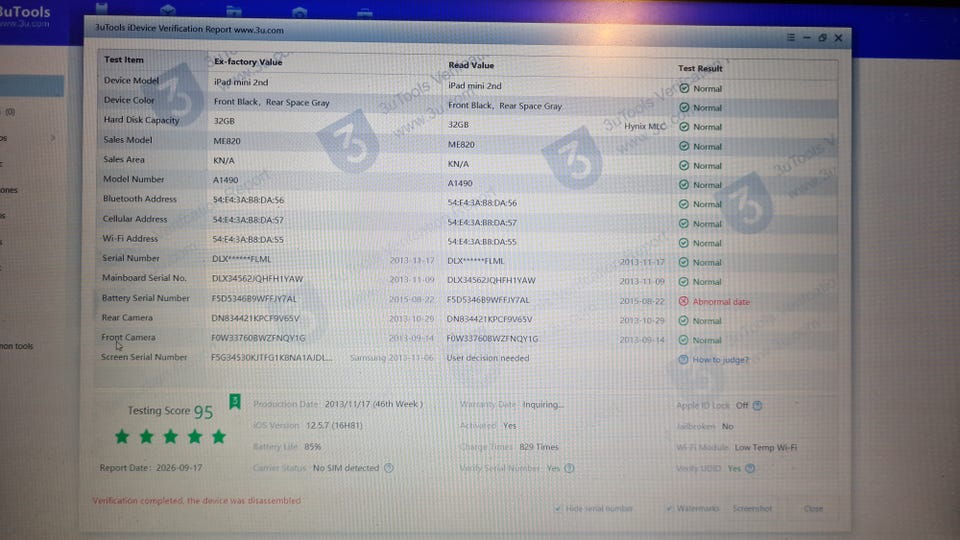Click the How to judge question icon
960x540 pixels.
pos(683,359)
